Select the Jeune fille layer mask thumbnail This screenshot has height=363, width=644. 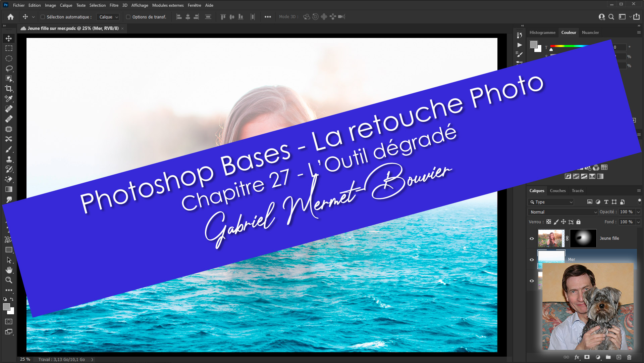(583, 238)
